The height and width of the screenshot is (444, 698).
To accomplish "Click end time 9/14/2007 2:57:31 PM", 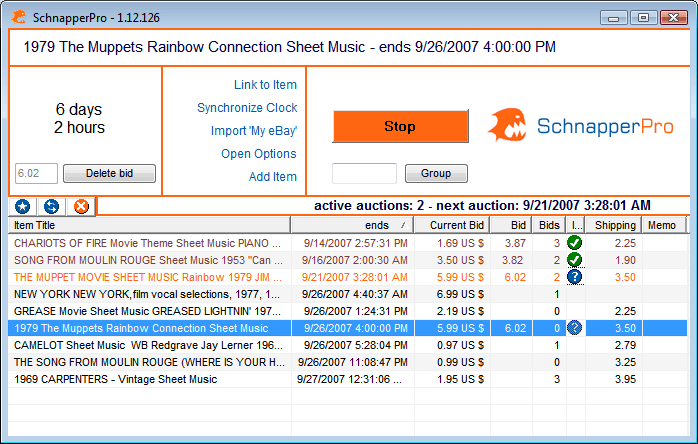I will [356, 243].
